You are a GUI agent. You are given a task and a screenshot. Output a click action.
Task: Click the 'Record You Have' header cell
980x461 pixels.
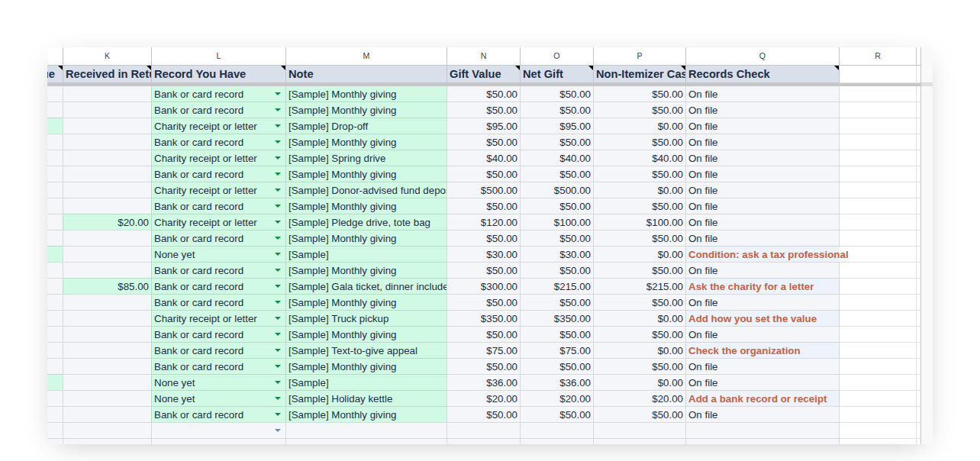[x=218, y=74]
